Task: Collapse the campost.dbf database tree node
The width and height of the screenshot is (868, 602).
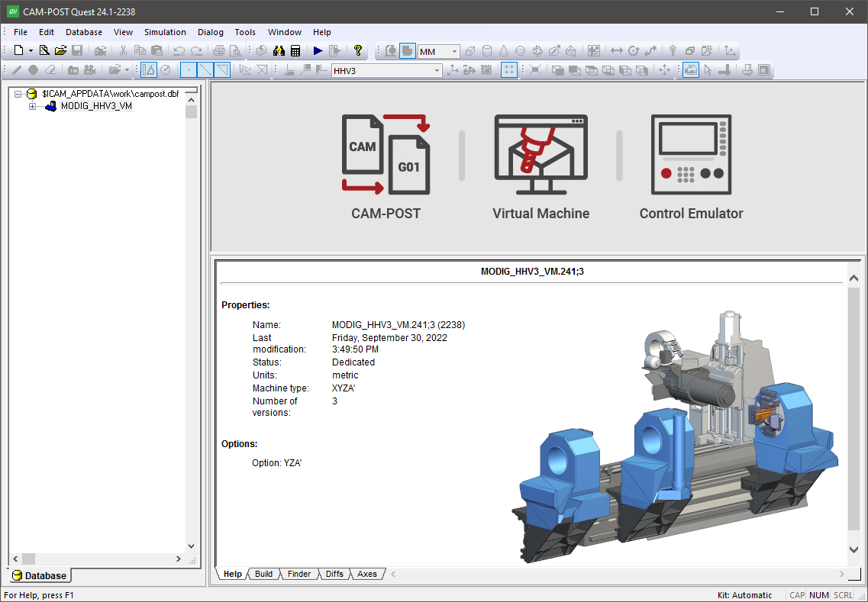Action: pos(18,94)
